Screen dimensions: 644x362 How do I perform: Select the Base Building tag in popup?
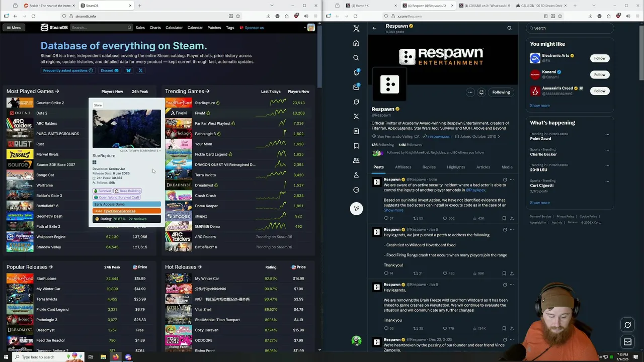128,191
